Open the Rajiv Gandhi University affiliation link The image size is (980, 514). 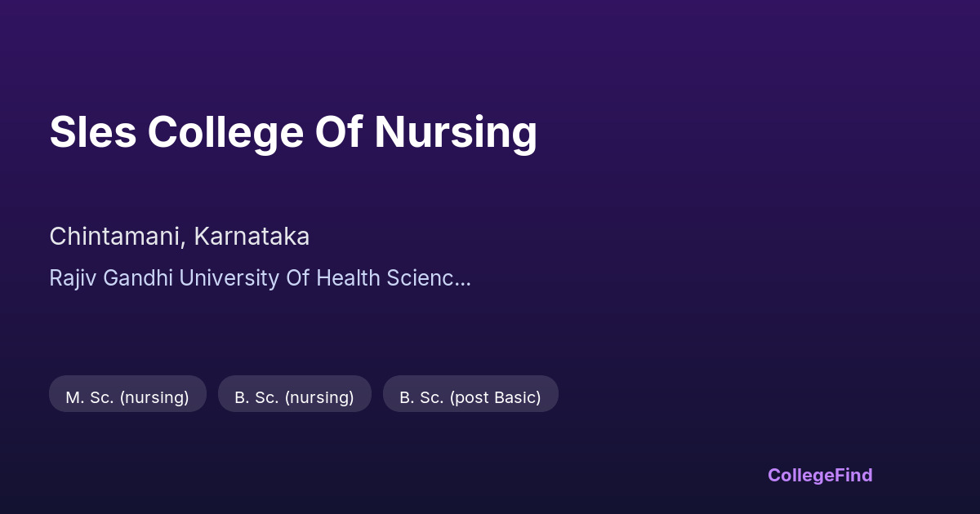pyautogui.click(x=245, y=278)
